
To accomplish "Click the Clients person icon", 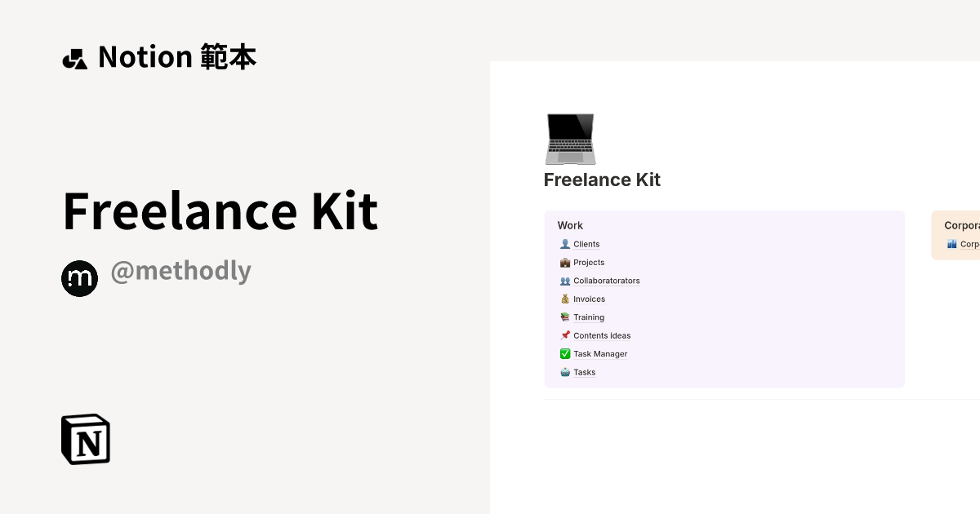I will pyautogui.click(x=565, y=243).
